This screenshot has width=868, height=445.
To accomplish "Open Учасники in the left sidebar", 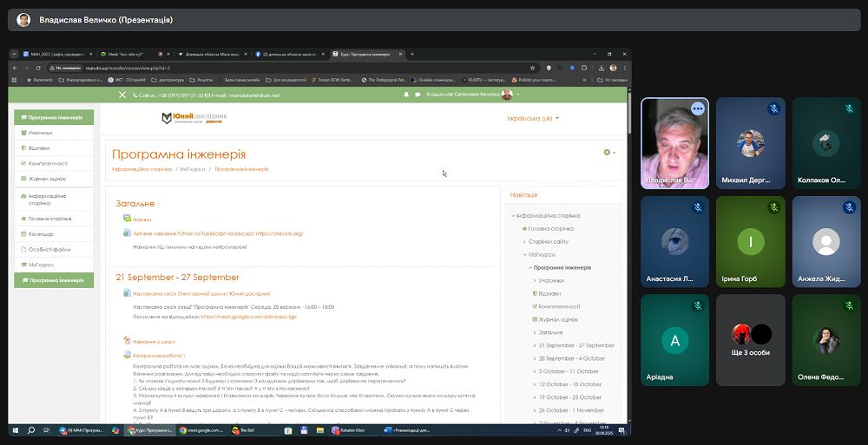I will pos(54,133).
